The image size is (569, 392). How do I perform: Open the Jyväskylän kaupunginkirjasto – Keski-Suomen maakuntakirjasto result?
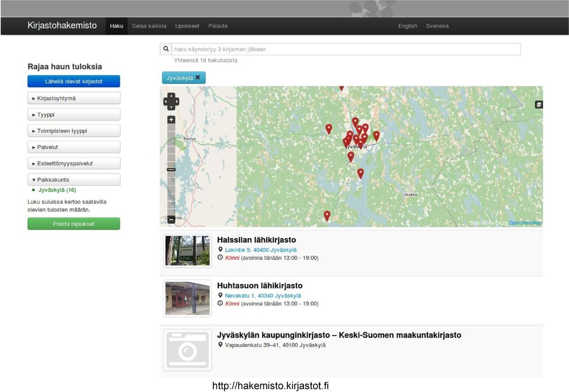pos(339,335)
